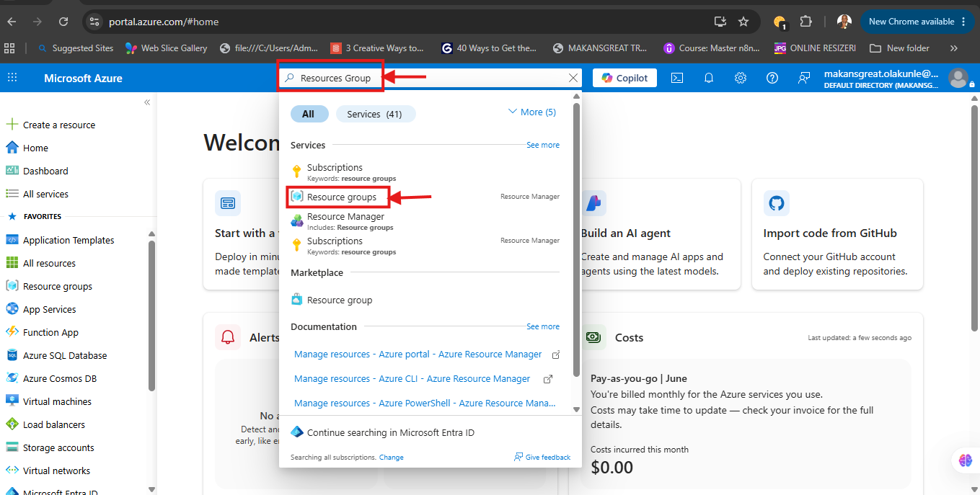Open the notifications bell icon

709,78
